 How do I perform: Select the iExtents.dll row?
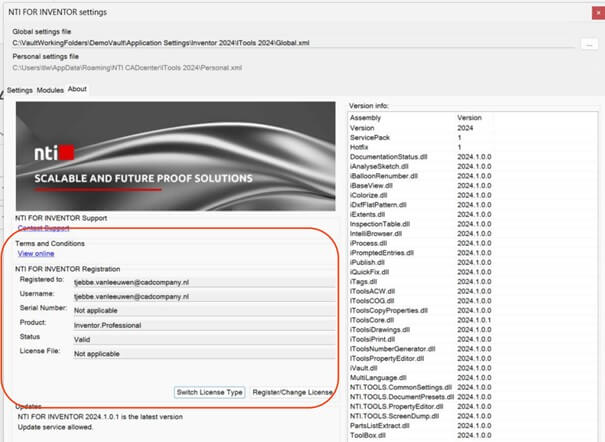tap(473, 214)
